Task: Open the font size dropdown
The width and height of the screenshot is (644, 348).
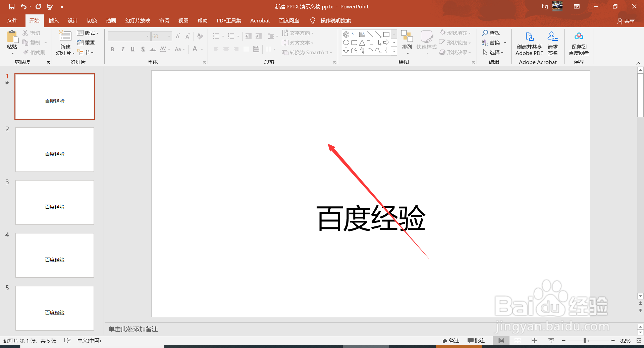Action: 169,36
